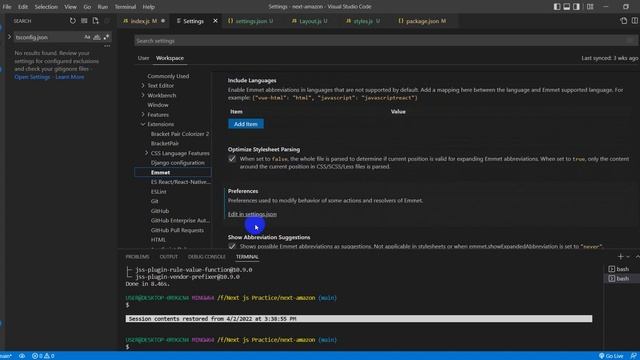Select the User settings tab
Screen dimensions: 640x360
[x=143, y=58]
